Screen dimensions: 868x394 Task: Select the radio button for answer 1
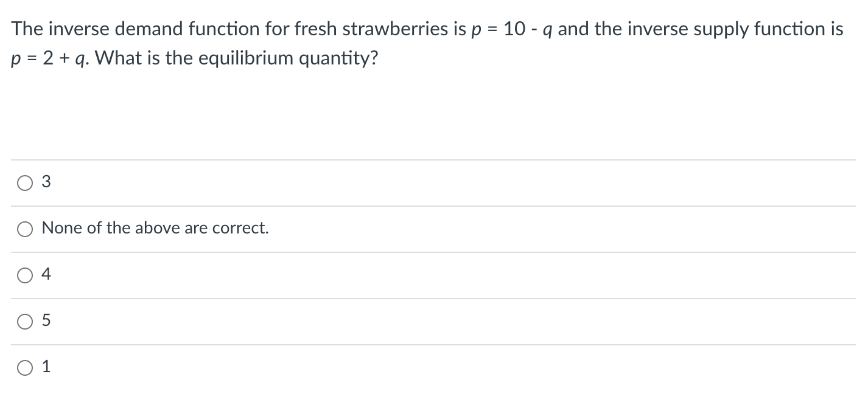tap(25, 367)
